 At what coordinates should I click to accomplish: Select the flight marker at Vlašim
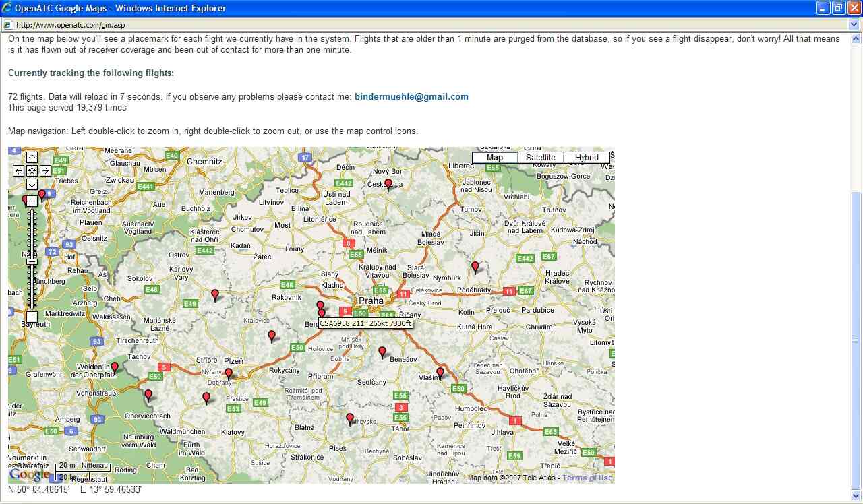(440, 373)
